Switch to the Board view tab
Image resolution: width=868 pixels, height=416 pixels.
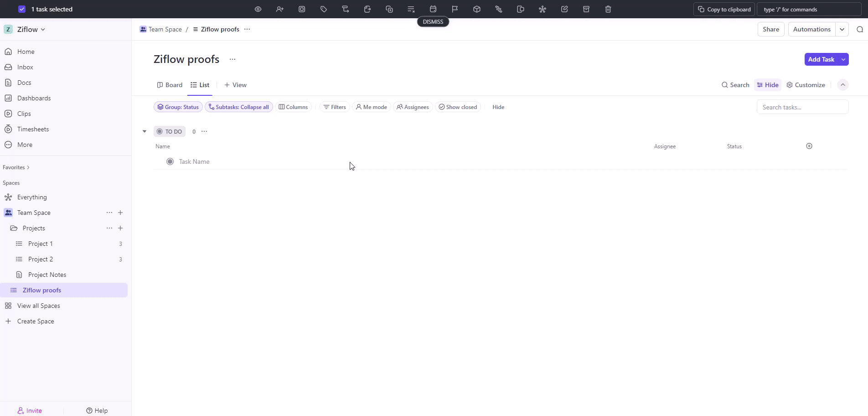(170, 85)
